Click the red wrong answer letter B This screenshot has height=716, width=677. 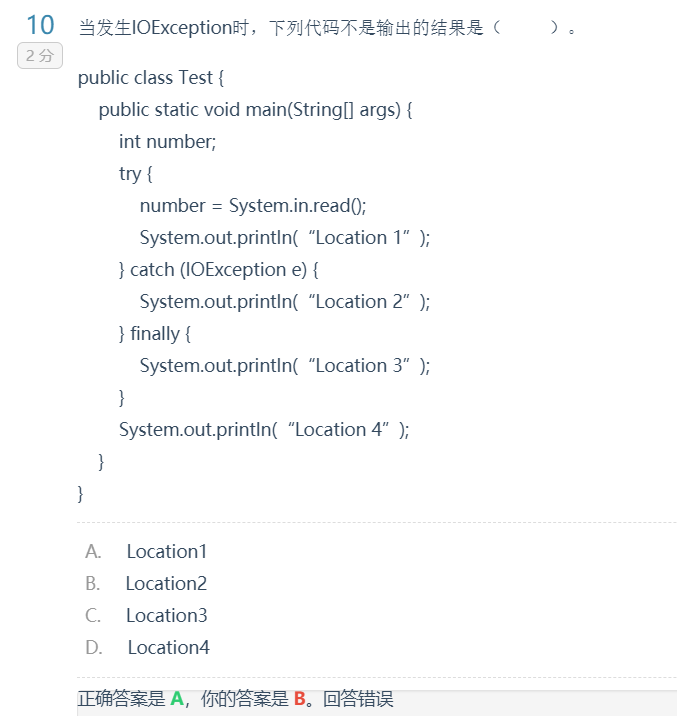(x=299, y=699)
